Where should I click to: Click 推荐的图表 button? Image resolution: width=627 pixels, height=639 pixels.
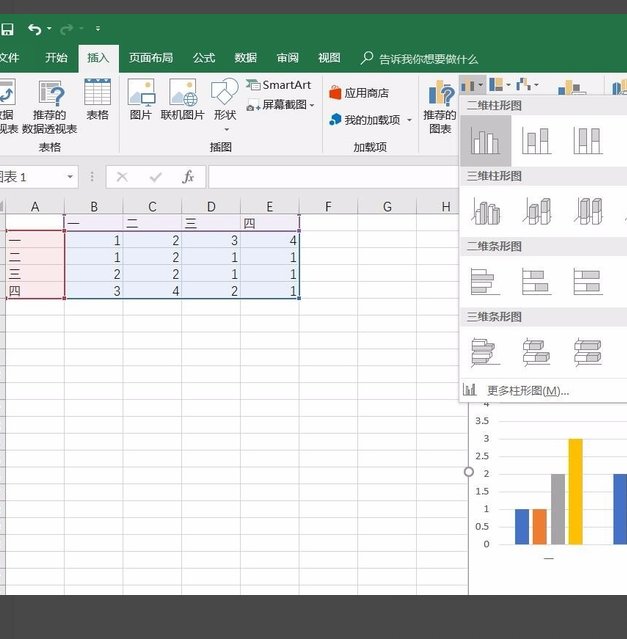[x=440, y=107]
